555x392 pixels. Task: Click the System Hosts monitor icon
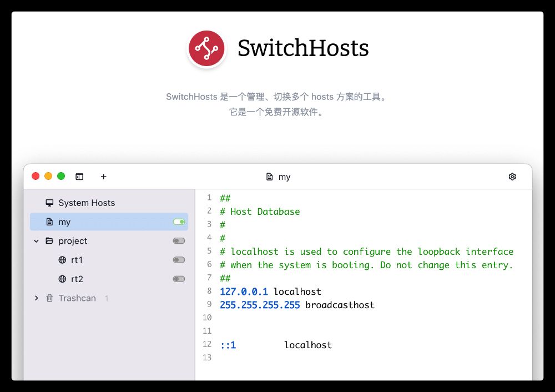pos(49,203)
